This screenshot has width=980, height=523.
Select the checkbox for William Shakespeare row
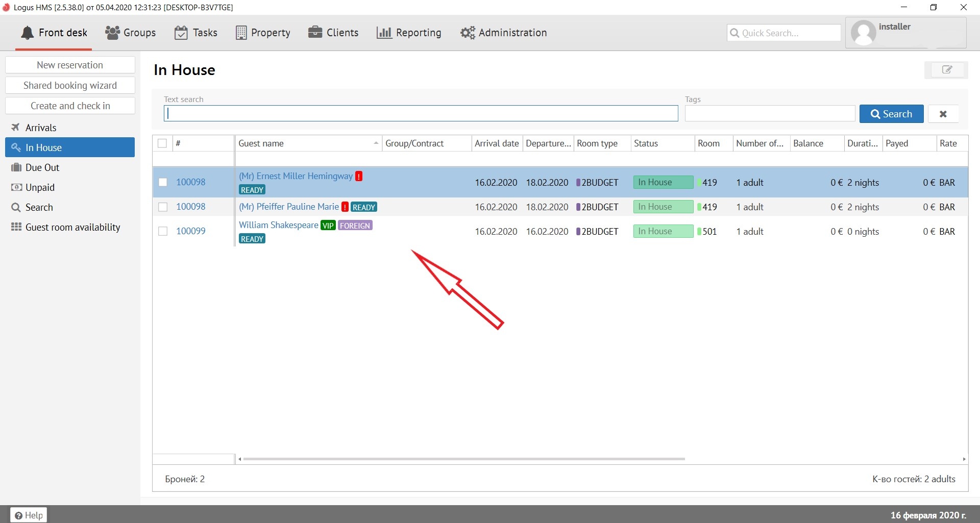(163, 231)
